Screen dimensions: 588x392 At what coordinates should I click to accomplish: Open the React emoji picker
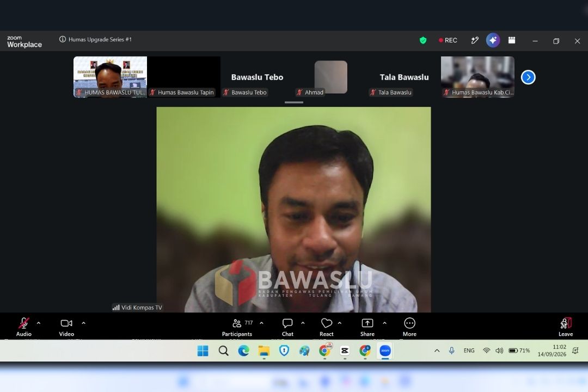(x=326, y=327)
